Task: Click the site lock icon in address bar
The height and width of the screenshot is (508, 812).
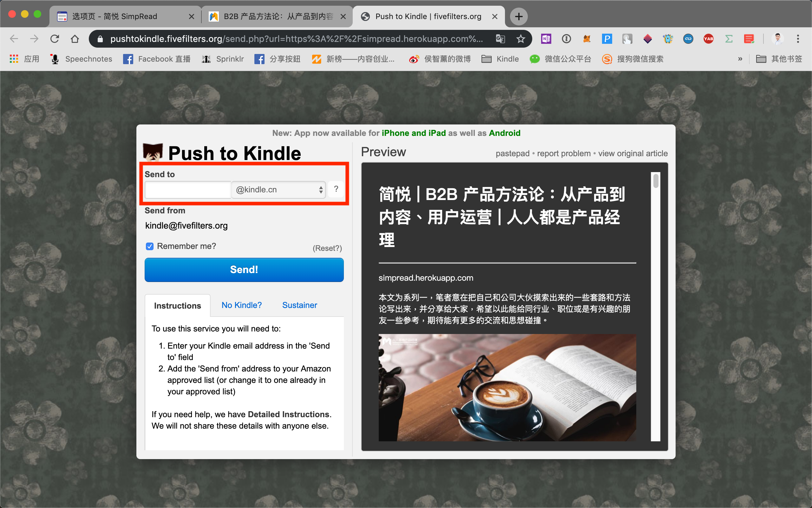Action: pos(100,39)
